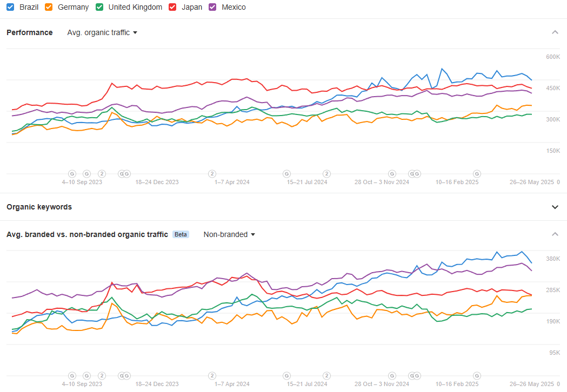The image size is (567, 392).
Task: Click the Beta badge
Action: pyautogui.click(x=181, y=234)
